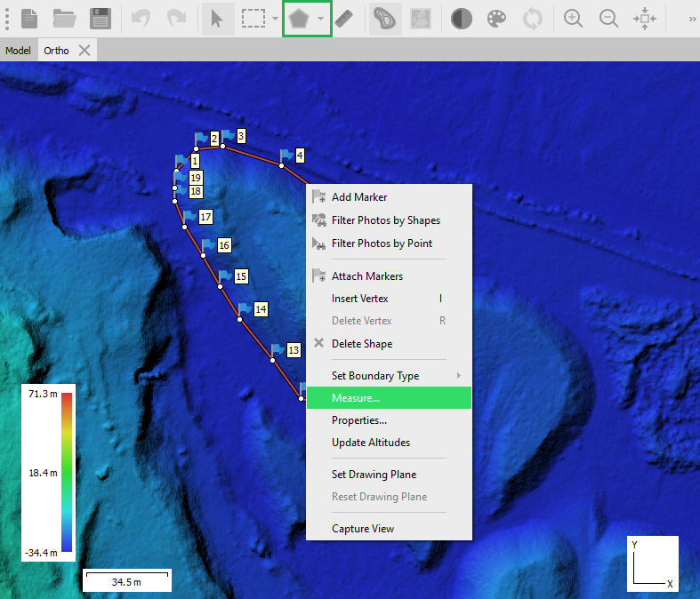Screen dimensions: 700x599
Task: Select the Draw Polygon tool
Action: 299,19
